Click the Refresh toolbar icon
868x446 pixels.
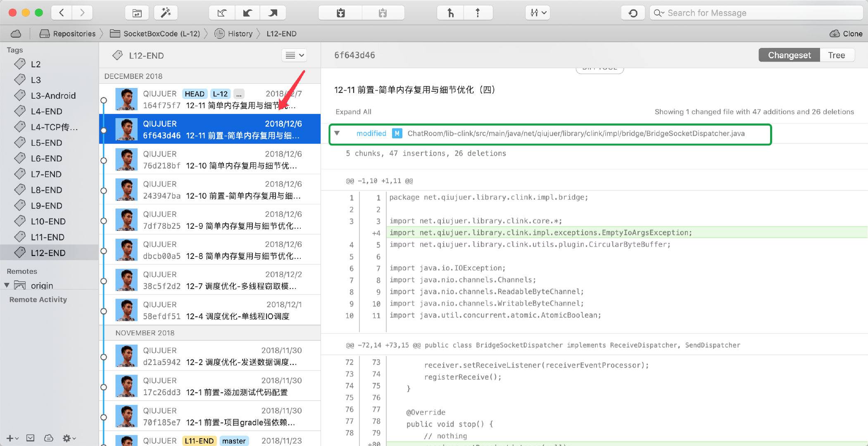pos(633,13)
